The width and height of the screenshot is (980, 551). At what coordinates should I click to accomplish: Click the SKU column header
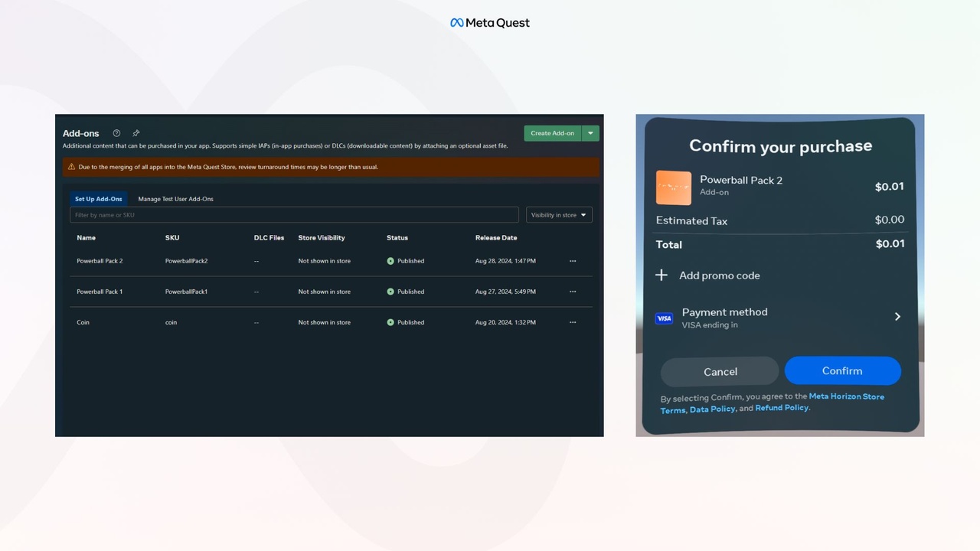pyautogui.click(x=172, y=238)
